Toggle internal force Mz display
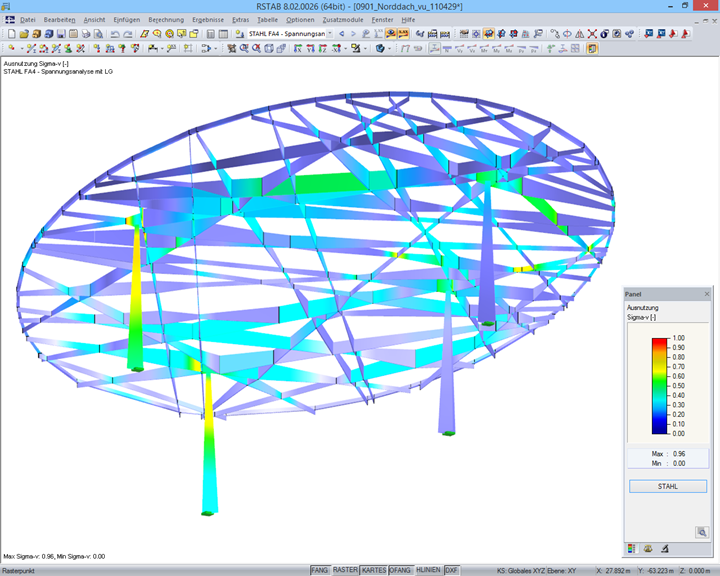The image size is (720, 576). [509, 48]
